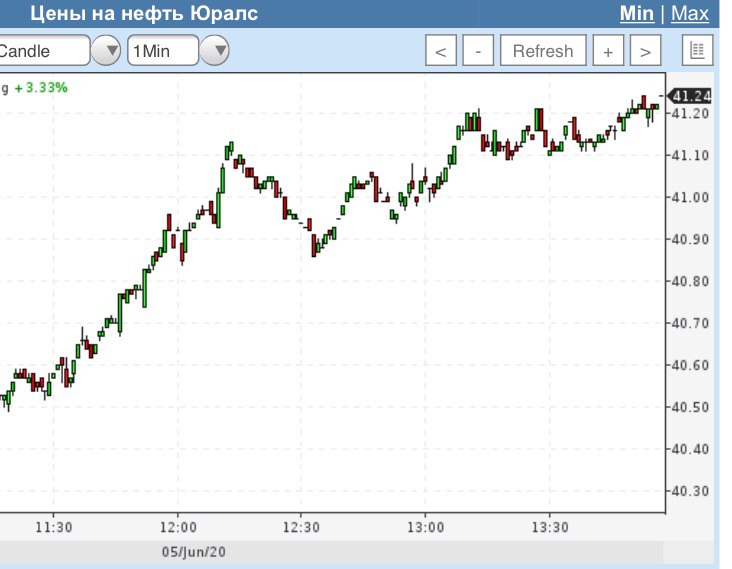Zoom in the chart with the + button
This screenshot has height=569, width=732.
[608, 50]
